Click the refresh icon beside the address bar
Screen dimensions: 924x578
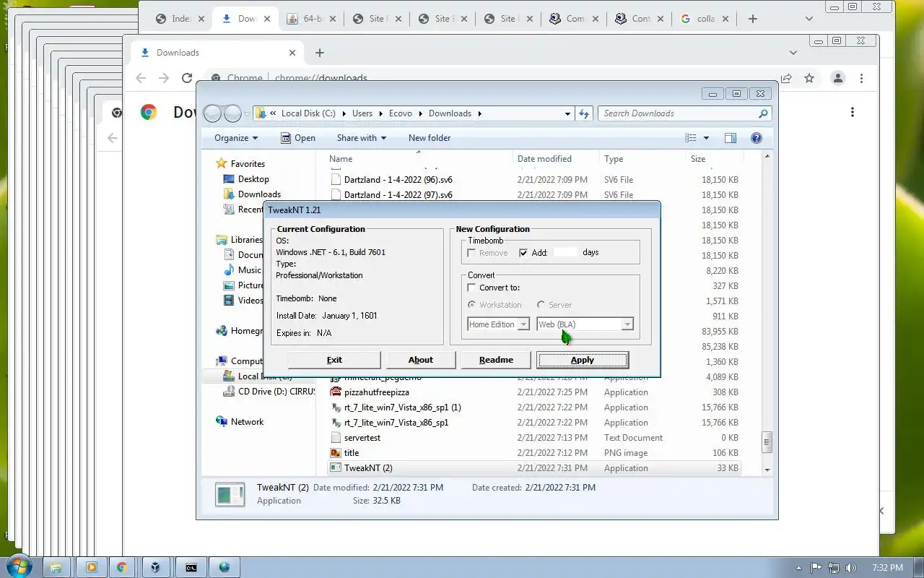[x=585, y=113]
